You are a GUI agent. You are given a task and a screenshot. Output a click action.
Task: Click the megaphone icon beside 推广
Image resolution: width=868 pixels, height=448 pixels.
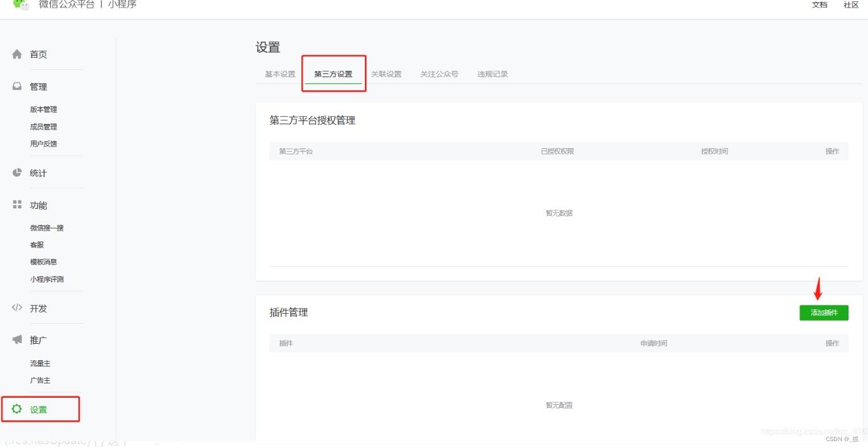pos(17,339)
